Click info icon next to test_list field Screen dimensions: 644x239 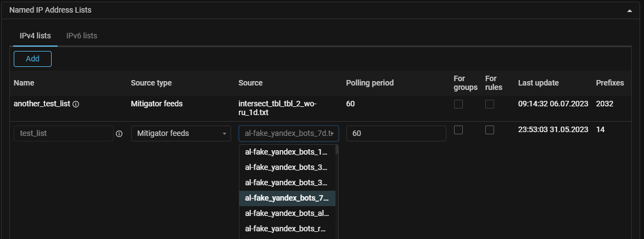[x=119, y=134]
